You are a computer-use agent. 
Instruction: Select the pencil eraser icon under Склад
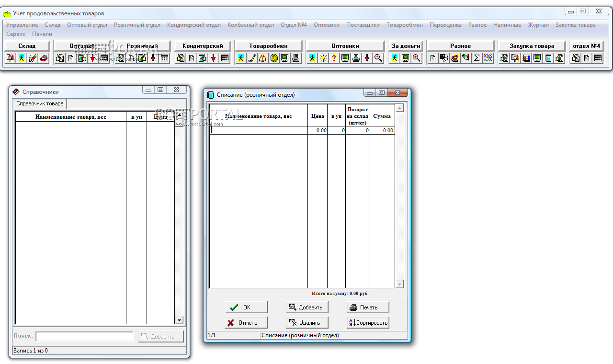[x=33, y=58]
